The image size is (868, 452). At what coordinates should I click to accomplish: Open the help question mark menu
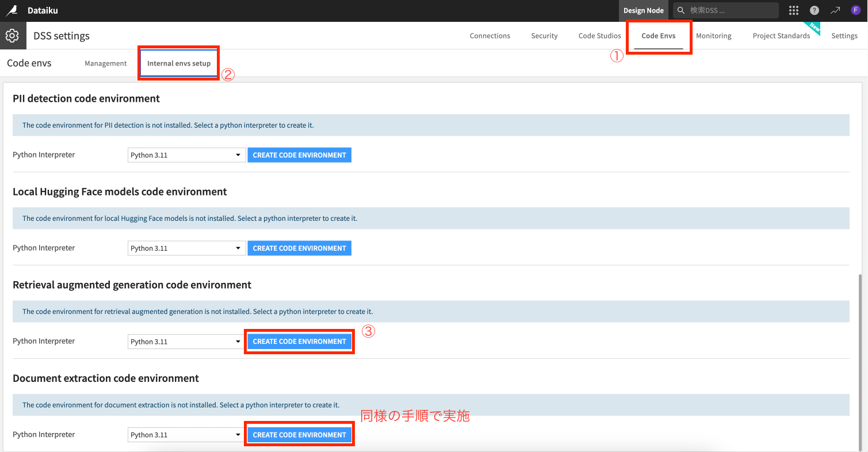pyautogui.click(x=815, y=10)
